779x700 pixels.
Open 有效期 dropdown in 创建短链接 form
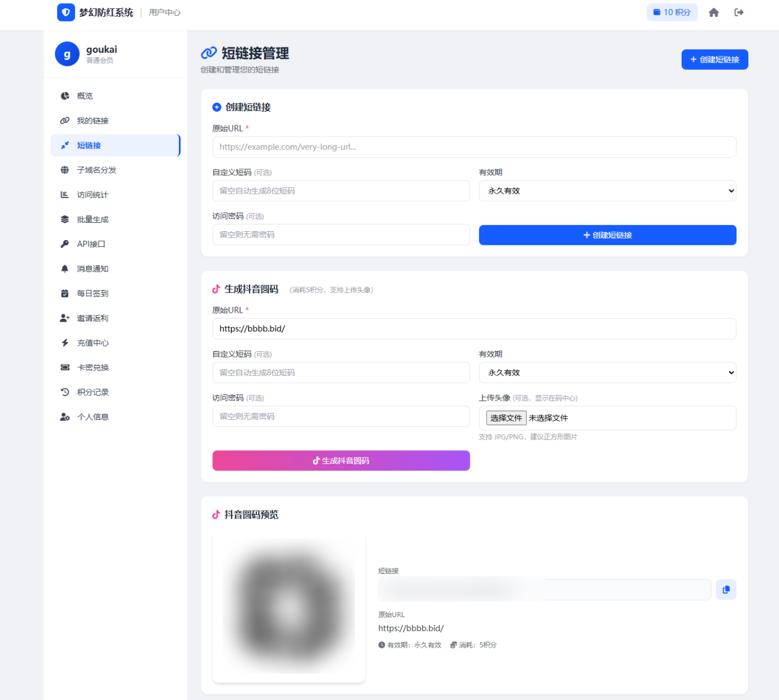point(607,191)
